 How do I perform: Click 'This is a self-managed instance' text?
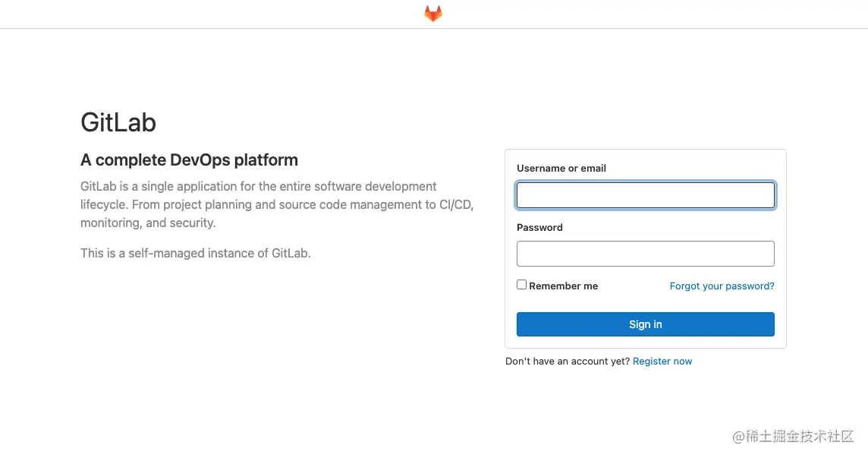pos(196,254)
